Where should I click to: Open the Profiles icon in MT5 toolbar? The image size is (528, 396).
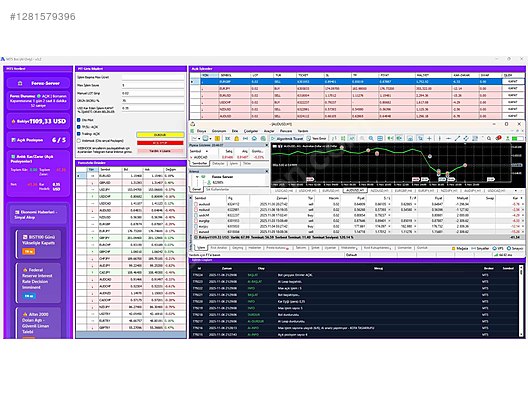[x=205, y=138]
